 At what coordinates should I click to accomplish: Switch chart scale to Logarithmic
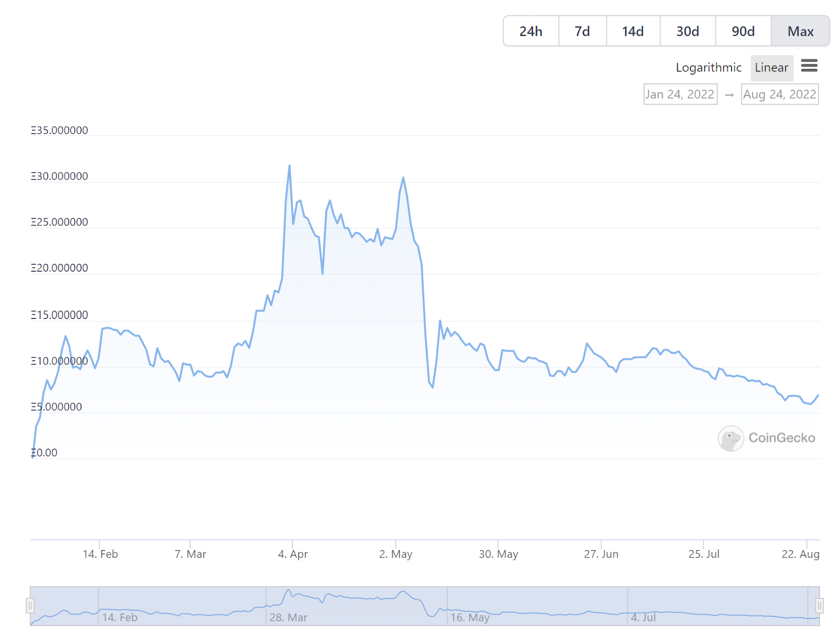(x=708, y=68)
